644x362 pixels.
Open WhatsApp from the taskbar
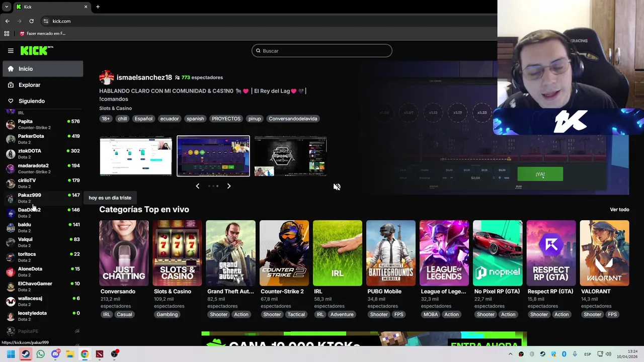pos(40,354)
